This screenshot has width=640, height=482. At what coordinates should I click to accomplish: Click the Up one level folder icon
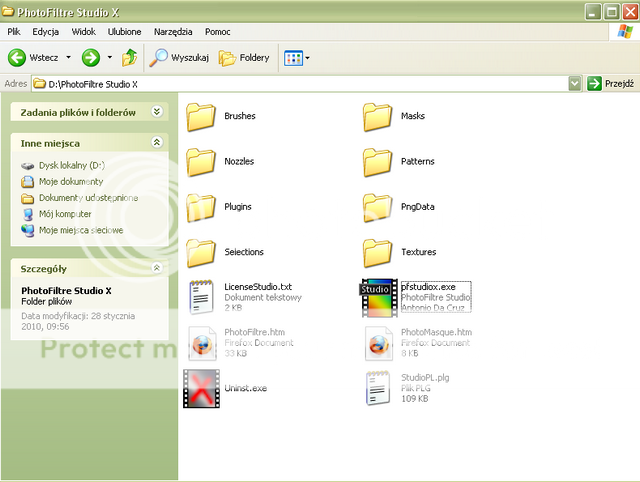pos(130,58)
